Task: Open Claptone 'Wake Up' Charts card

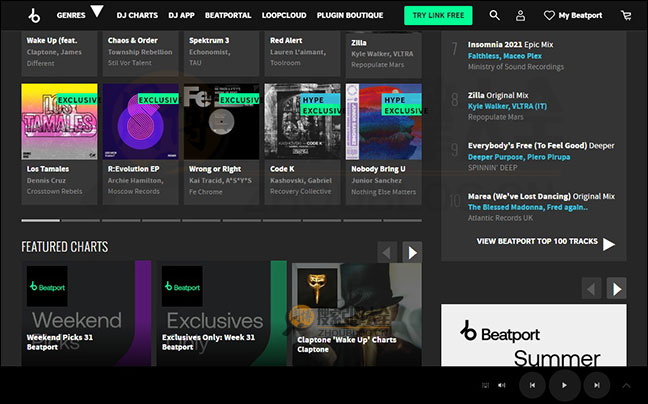Action: [x=357, y=313]
